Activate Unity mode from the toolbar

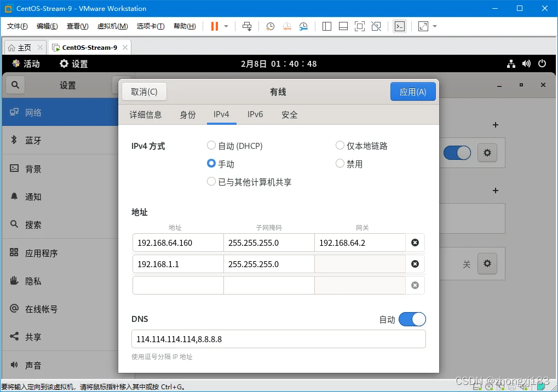376,26
